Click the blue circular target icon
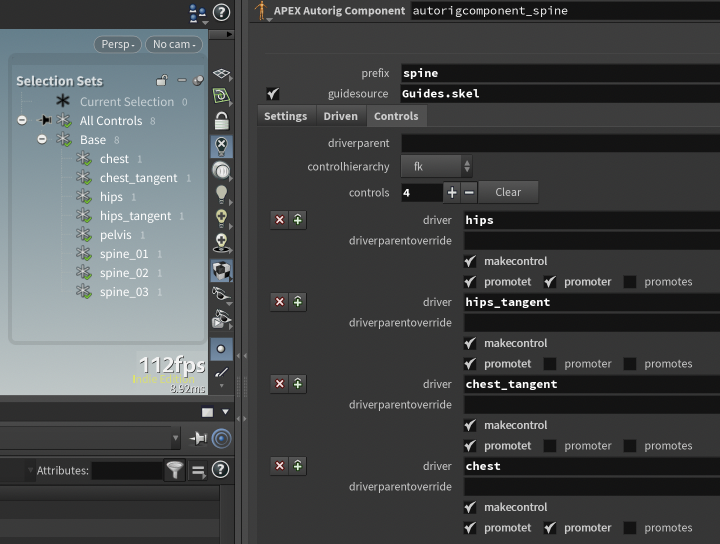This screenshot has height=544, width=720. point(221,438)
